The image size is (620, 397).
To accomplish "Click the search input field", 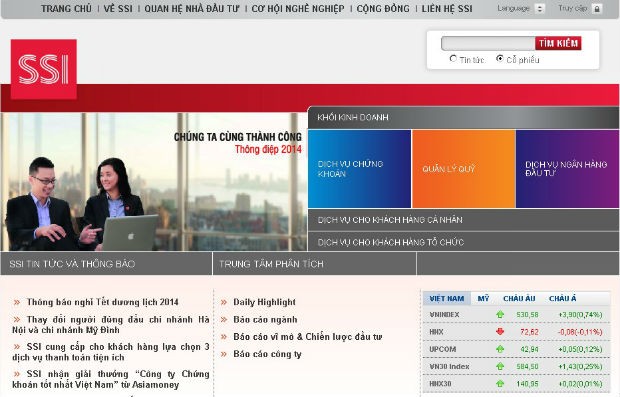I will click(x=488, y=43).
